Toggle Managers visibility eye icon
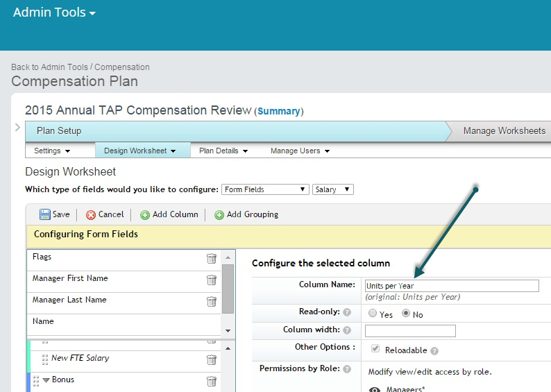This screenshot has width=551, height=392. coord(375,389)
